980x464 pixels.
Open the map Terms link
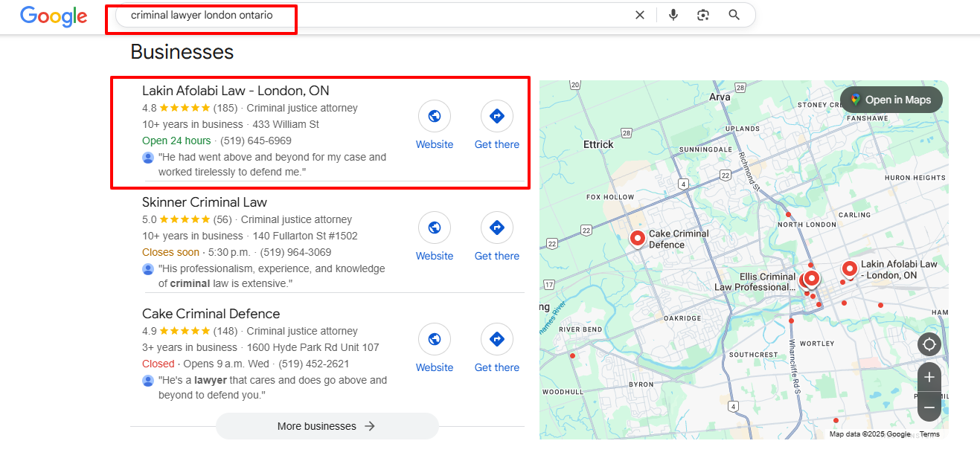(x=929, y=434)
